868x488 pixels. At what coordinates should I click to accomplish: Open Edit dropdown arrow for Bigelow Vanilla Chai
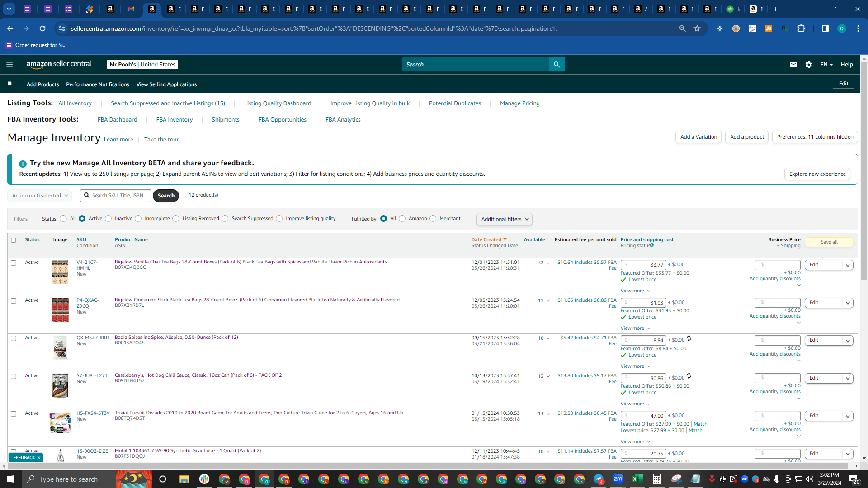pos(848,265)
